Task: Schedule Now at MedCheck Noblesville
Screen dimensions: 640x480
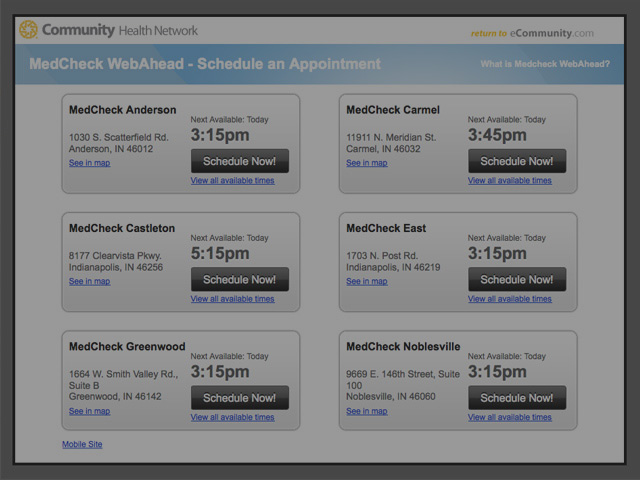Action: pos(517,398)
